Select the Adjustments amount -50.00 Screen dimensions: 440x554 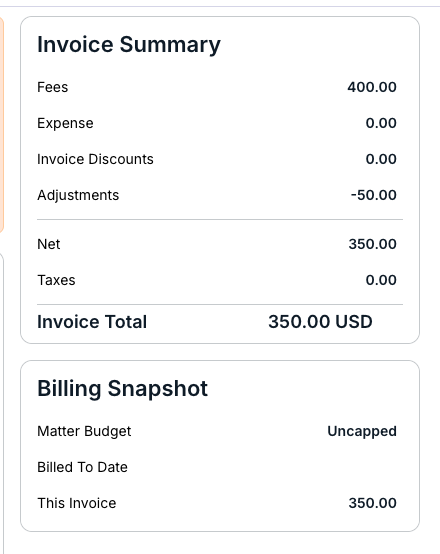(374, 195)
